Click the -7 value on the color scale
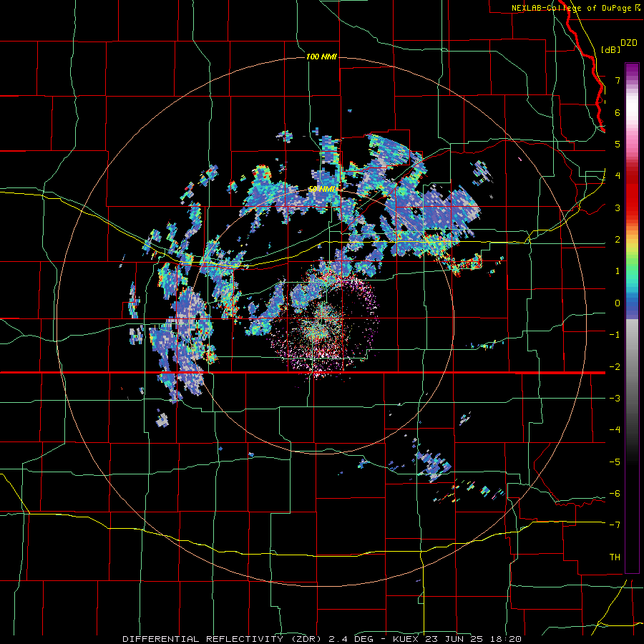Viewport: 644px width, 644px height. tap(615, 525)
